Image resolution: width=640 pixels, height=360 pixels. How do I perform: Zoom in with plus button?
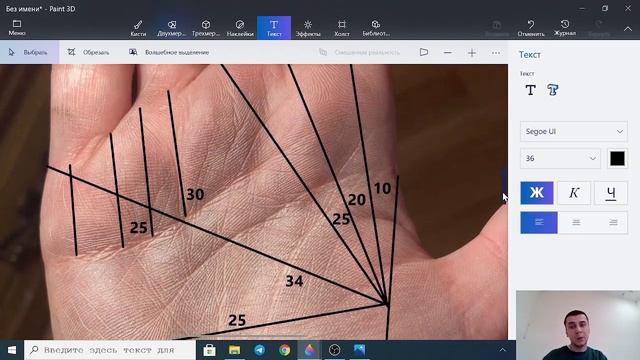(x=471, y=52)
